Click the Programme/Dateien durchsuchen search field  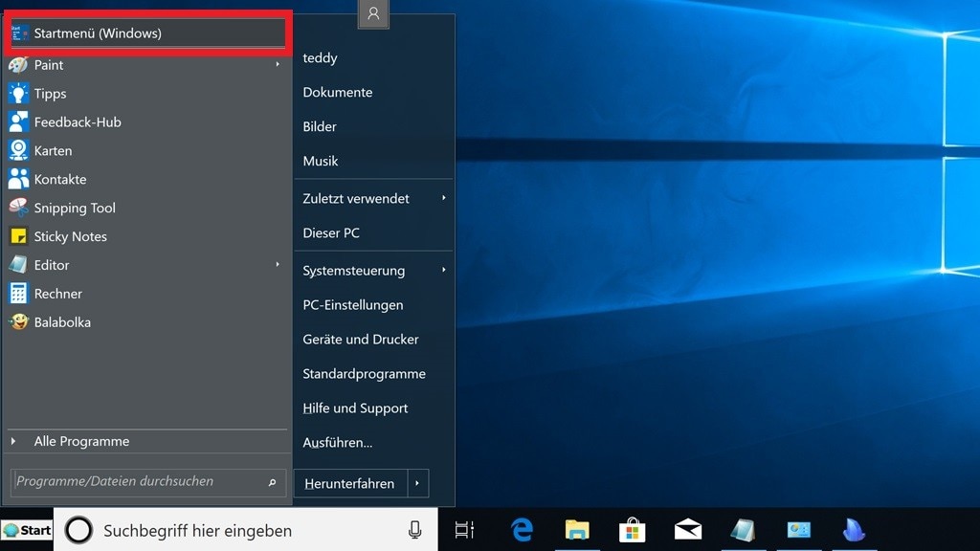134,482
